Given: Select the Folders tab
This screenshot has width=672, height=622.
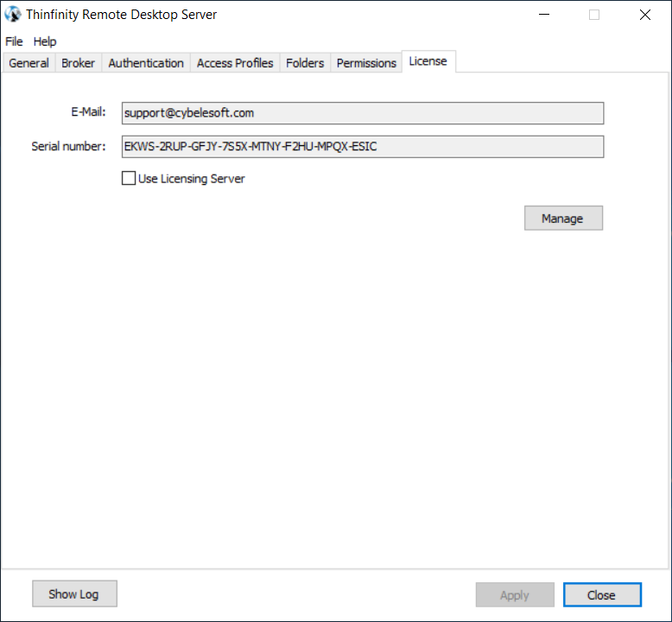Looking at the screenshot, I should [305, 63].
